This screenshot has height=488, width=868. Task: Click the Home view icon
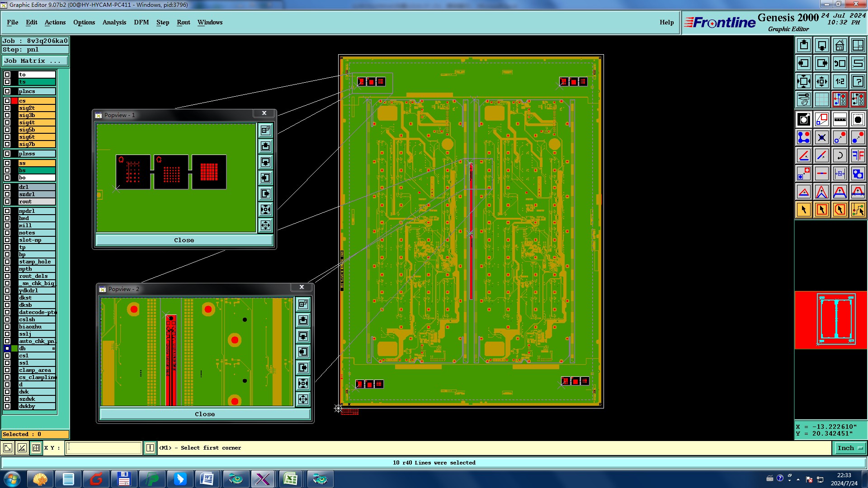(840, 45)
